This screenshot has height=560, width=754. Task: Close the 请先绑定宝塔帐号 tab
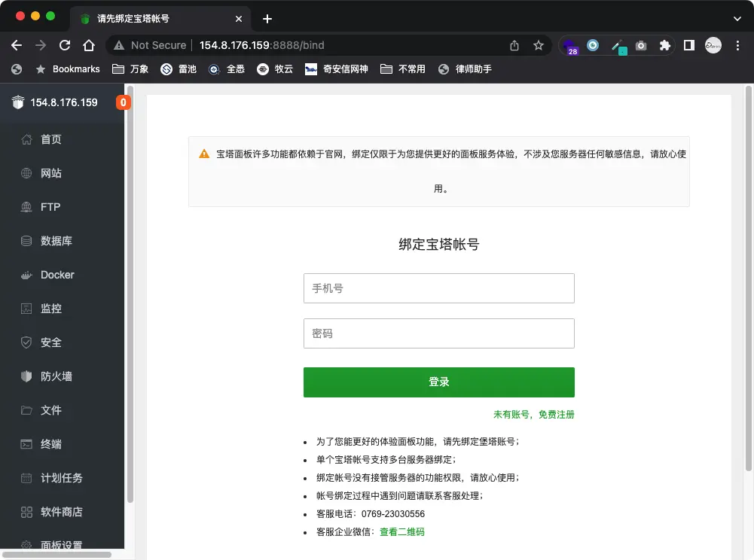tap(239, 19)
